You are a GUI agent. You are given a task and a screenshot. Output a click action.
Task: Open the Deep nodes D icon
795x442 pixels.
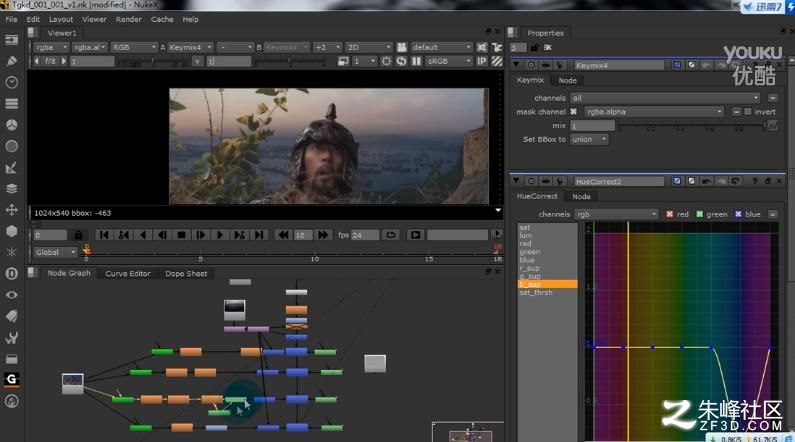[x=11, y=274]
